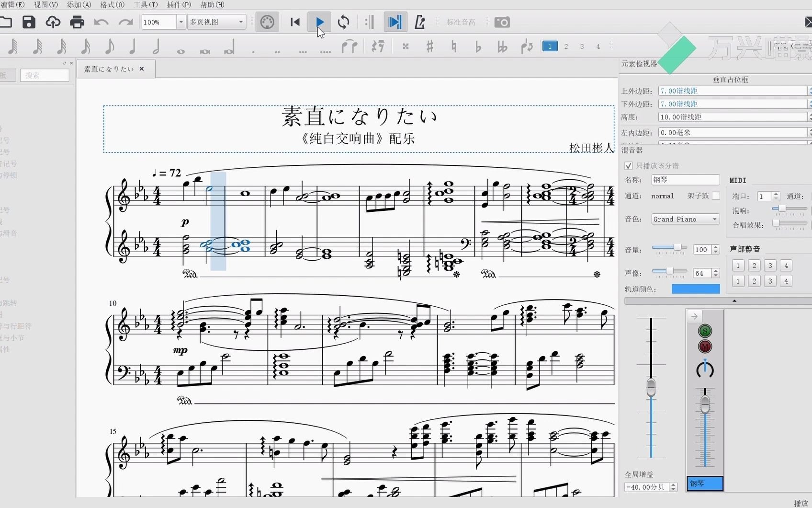The image size is (812, 508).
Task: Toggle MIDI input button
Action: pyautogui.click(x=267, y=22)
